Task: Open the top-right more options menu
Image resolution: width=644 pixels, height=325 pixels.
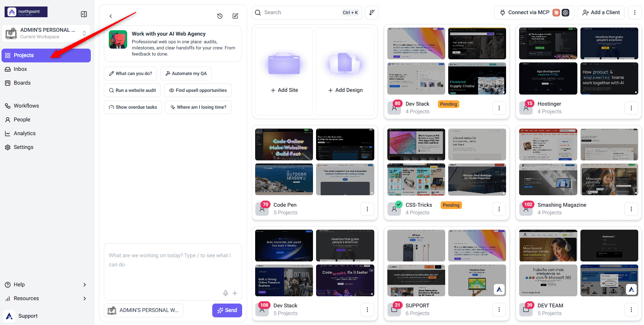Action: coord(635,13)
